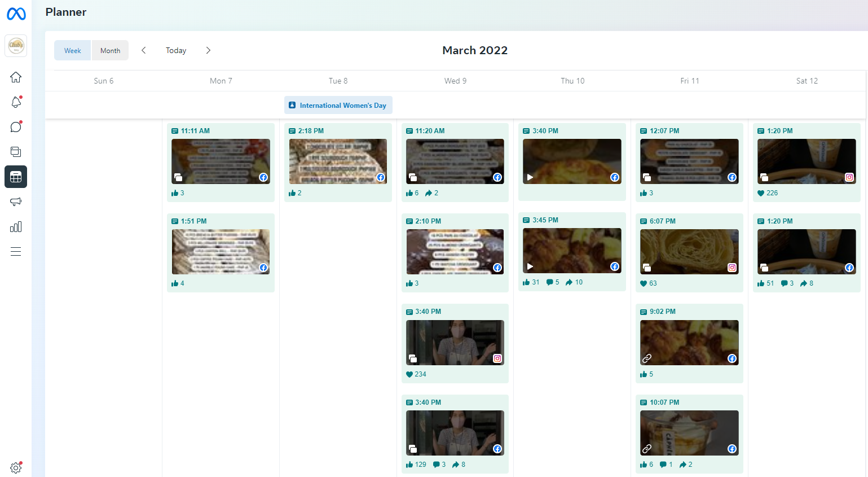The height and width of the screenshot is (477, 868).
Task: Jump to Today
Action: click(176, 50)
